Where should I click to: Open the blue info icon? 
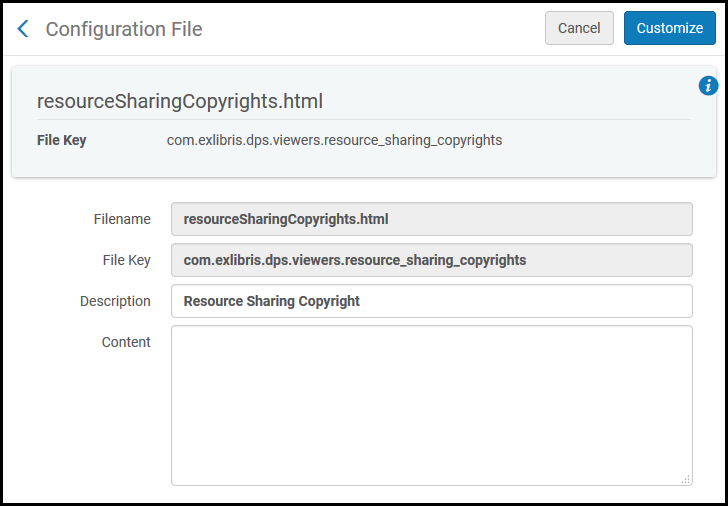pyautogui.click(x=708, y=86)
